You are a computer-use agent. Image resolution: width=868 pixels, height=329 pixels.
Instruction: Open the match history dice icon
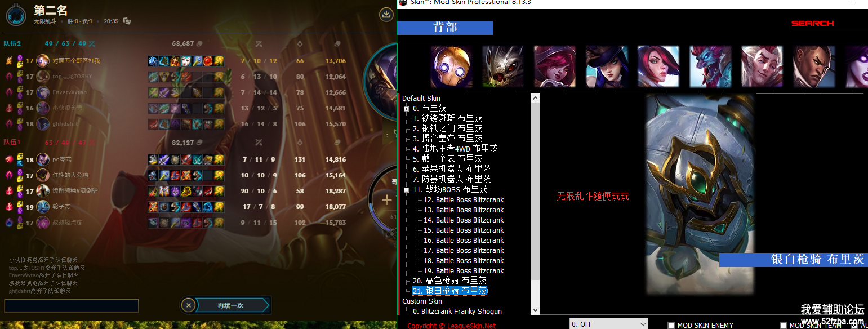127,21
